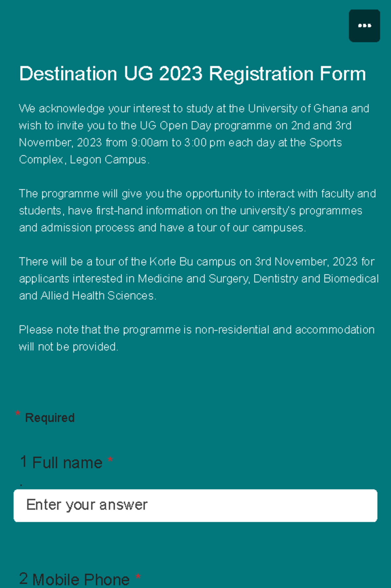Select question number 2
The height and width of the screenshot is (588, 391).
[x=23, y=578]
